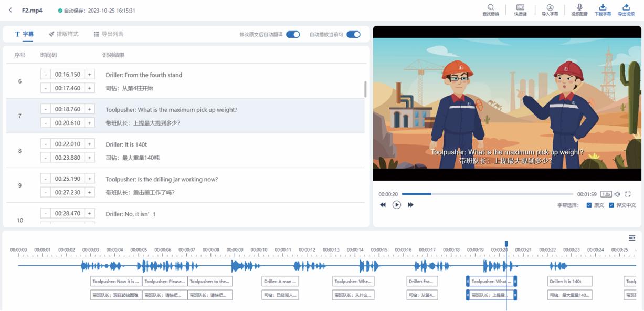Click the F2.mp4 file name

pyautogui.click(x=32, y=11)
